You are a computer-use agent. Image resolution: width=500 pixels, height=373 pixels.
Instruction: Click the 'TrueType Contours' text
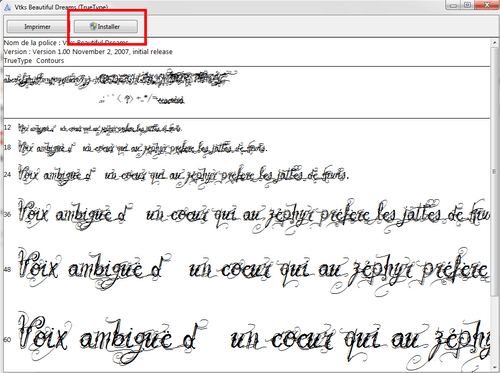[34, 61]
